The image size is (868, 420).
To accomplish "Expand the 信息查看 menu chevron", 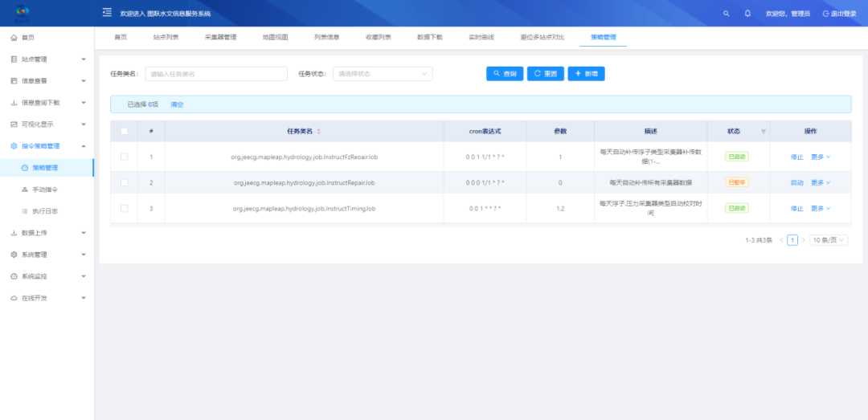I will [84, 81].
